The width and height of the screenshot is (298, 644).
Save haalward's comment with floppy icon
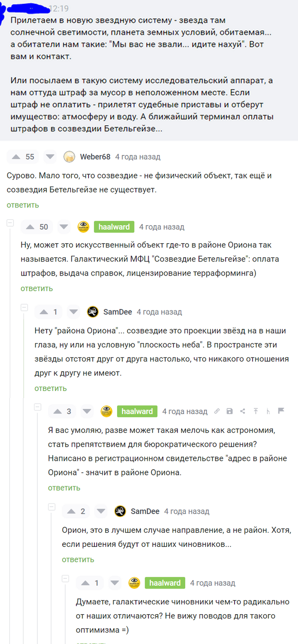[x=229, y=411]
